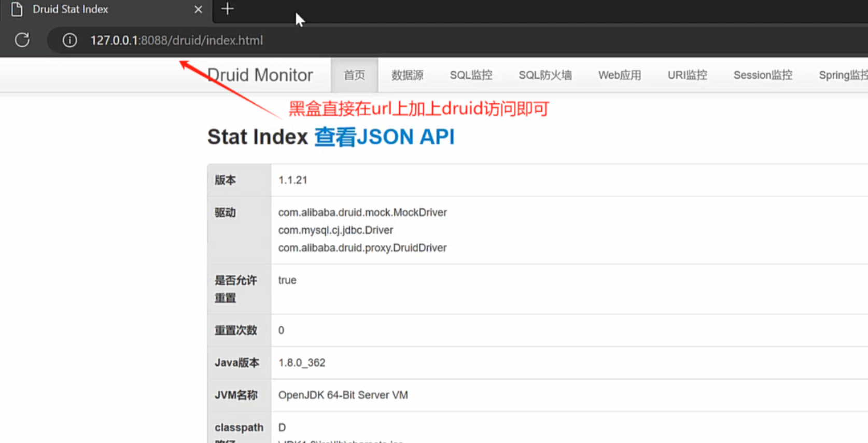Click the Java版本 row label
The width and height of the screenshot is (868, 443).
(237, 363)
